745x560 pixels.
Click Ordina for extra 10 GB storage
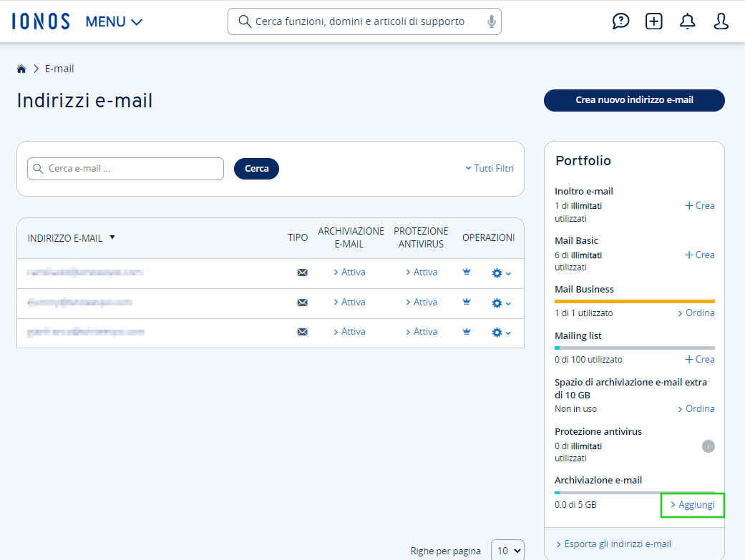pyautogui.click(x=696, y=409)
